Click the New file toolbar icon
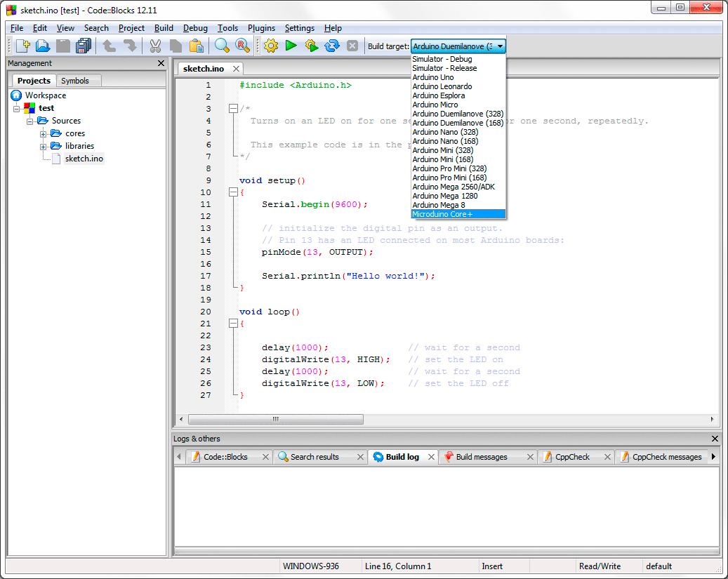 (x=22, y=46)
